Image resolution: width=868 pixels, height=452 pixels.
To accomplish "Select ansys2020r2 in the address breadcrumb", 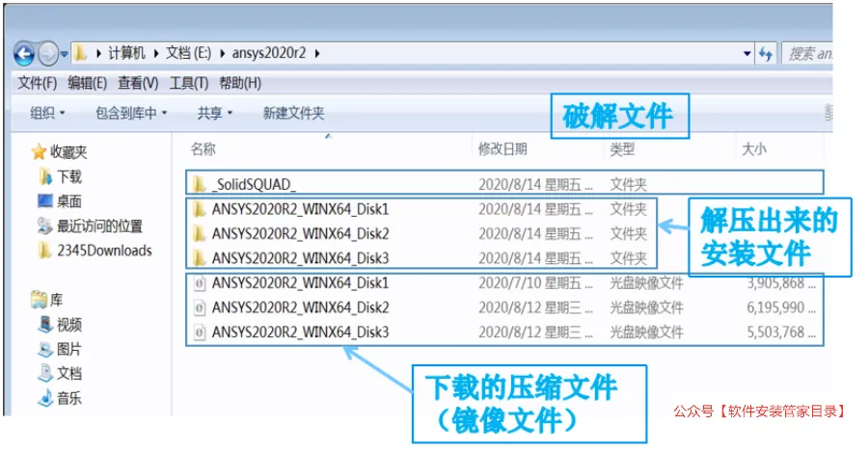I will (268, 53).
